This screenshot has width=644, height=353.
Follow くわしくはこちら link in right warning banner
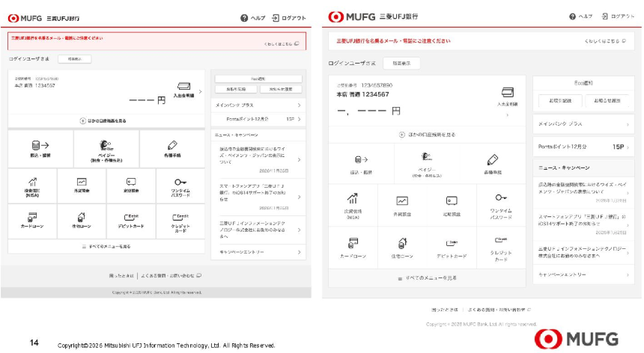(x=605, y=41)
